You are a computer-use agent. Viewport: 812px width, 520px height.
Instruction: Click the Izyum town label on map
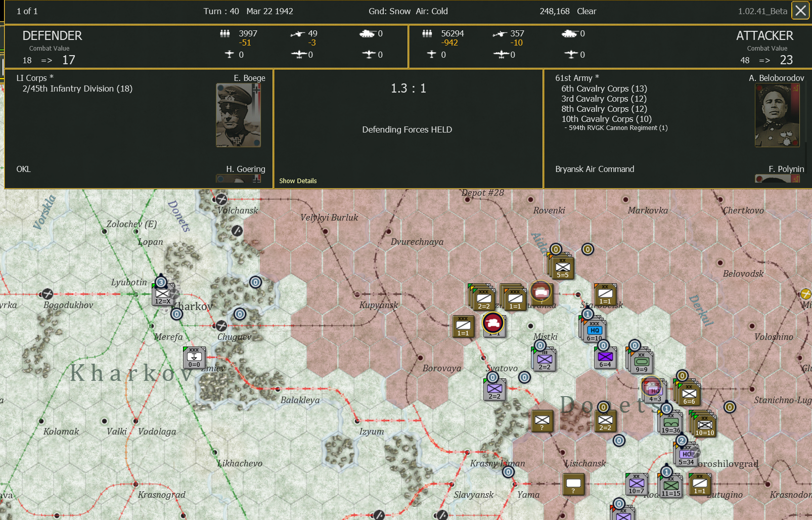pyautogui.click(x=372, y=431)
